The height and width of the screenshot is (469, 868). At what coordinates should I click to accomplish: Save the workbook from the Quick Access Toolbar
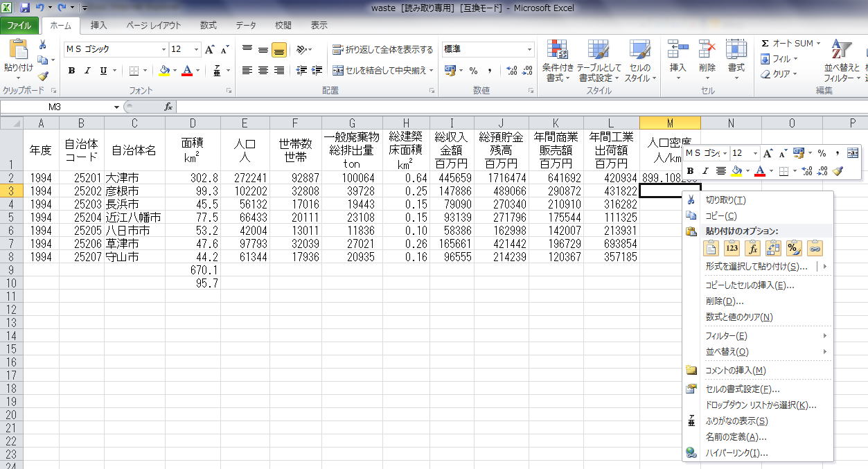point(25,8)
